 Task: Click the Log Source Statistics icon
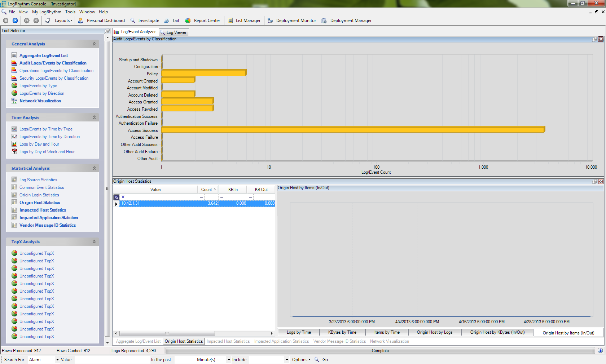pyautogui.click(x=14, y=179)
